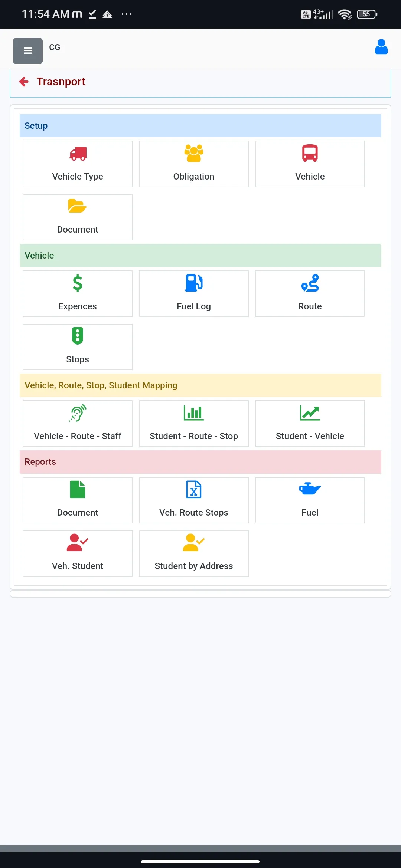This screenshot has width=401, height=868.
Task: Click the green traffic light Stops icon
Action: click(78, 336)
